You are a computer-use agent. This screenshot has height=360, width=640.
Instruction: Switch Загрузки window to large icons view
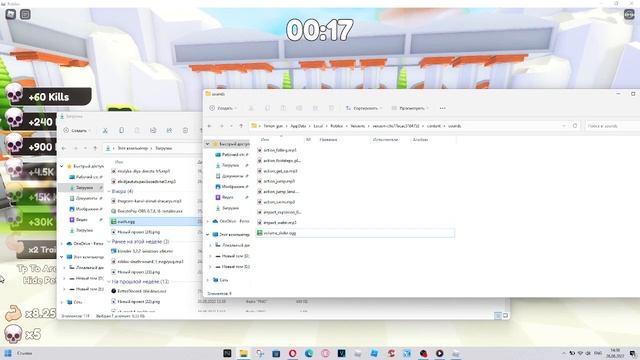click(x=505, y=316)
